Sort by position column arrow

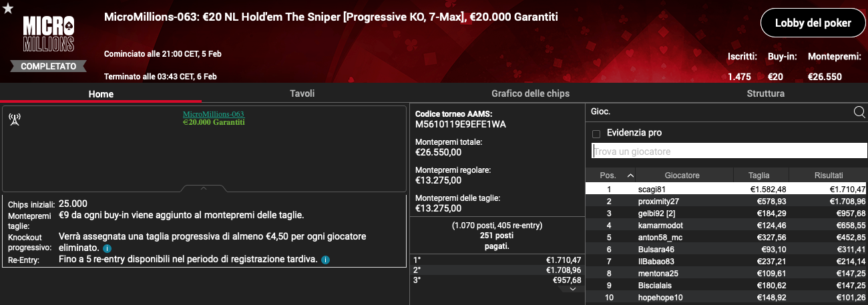[x=630, y=176]
